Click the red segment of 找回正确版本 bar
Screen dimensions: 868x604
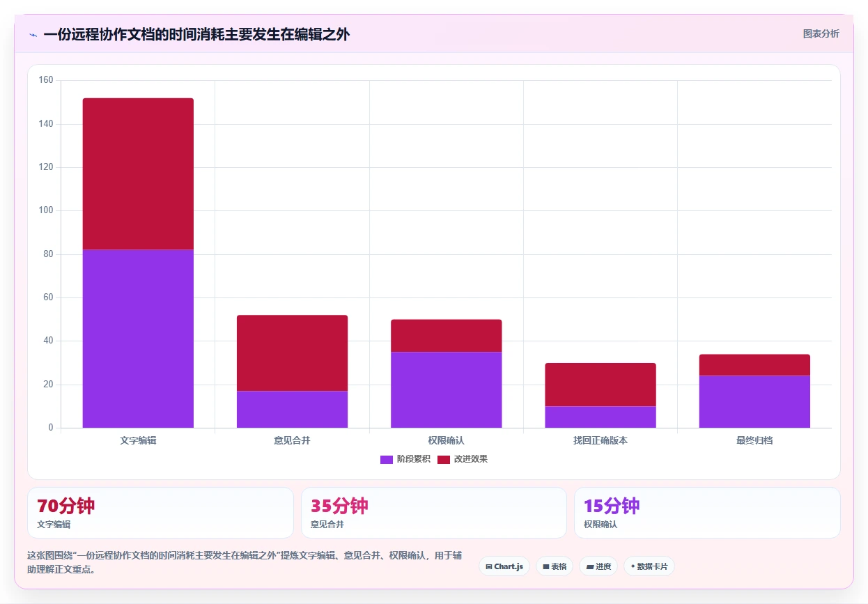tap(600, 385)
